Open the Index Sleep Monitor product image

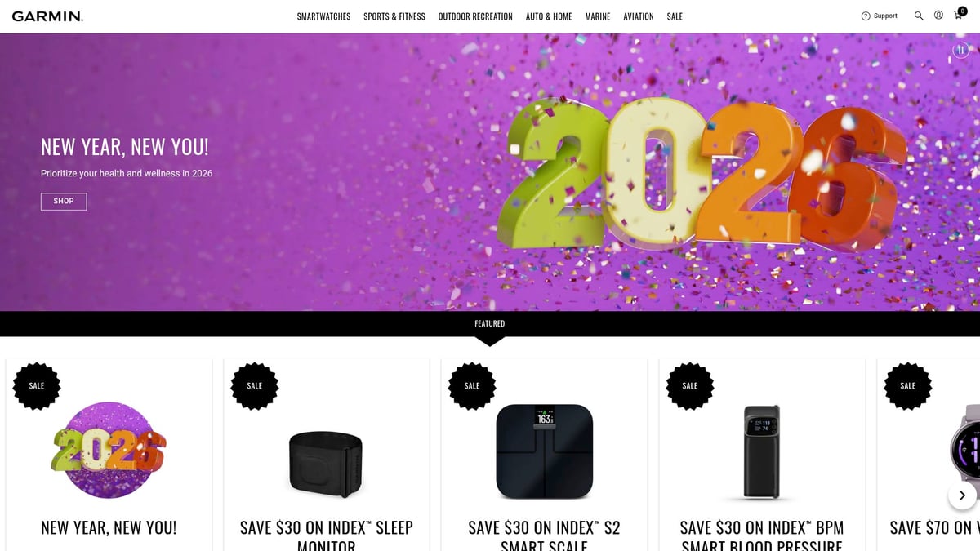[327, 464]
